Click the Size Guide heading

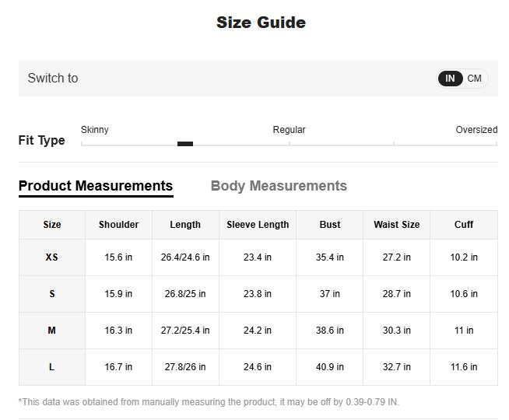[x=261, y=23]
